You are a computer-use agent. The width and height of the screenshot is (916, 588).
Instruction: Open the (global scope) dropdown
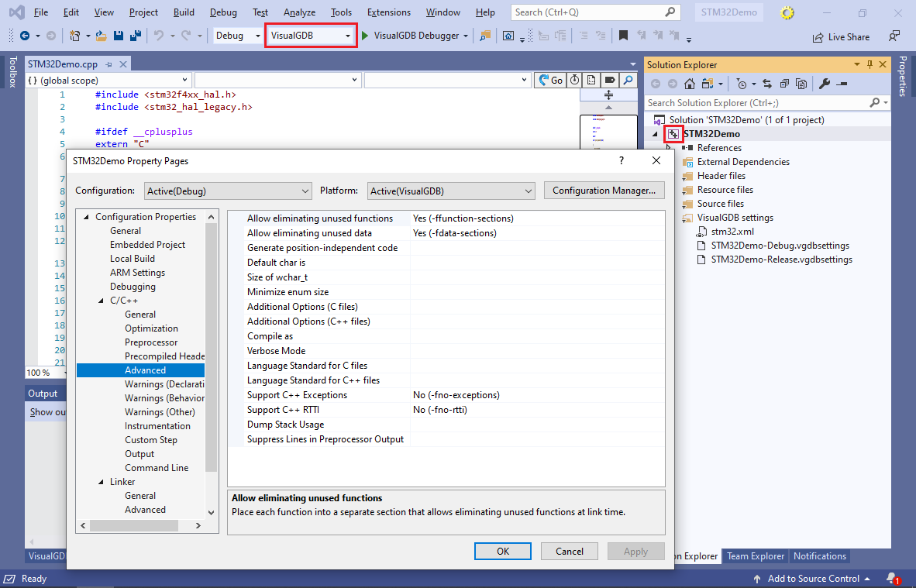(108, 80)
